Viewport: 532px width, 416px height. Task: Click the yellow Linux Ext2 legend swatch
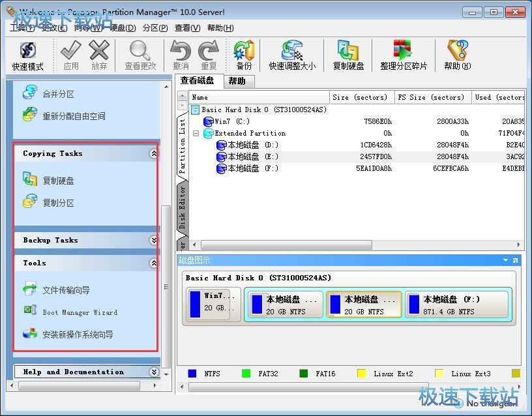click(362, 374)
